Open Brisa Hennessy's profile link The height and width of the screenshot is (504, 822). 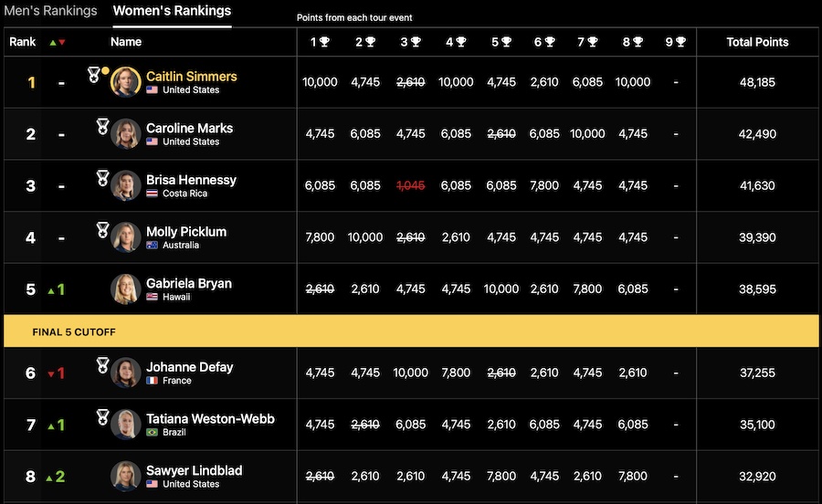tap(191, 180)
